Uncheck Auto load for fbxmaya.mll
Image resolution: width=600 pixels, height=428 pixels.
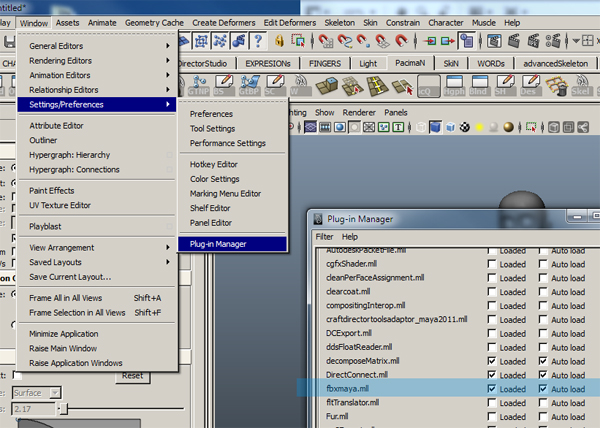(543, 389)
